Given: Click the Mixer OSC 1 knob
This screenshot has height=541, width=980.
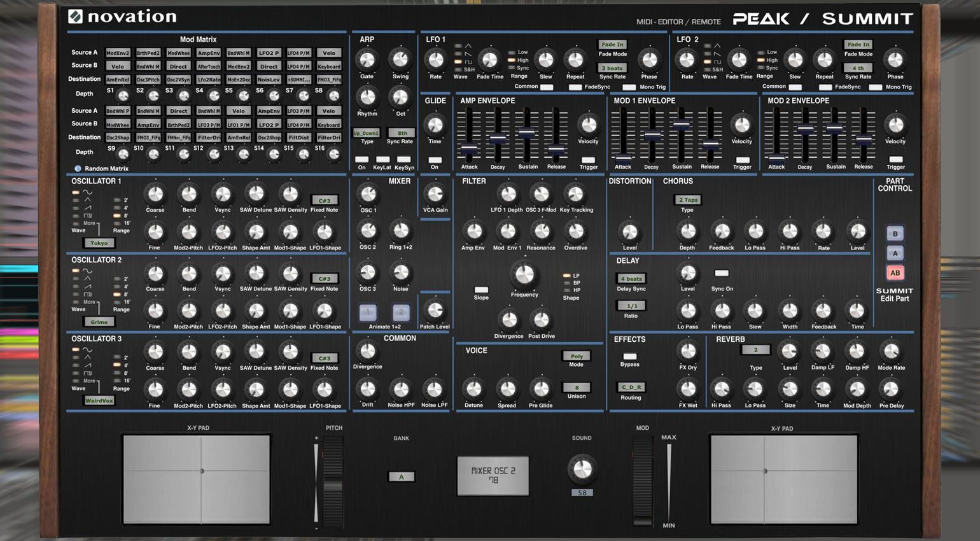Looking at the screenshot, I should click(x=368, y=194).
